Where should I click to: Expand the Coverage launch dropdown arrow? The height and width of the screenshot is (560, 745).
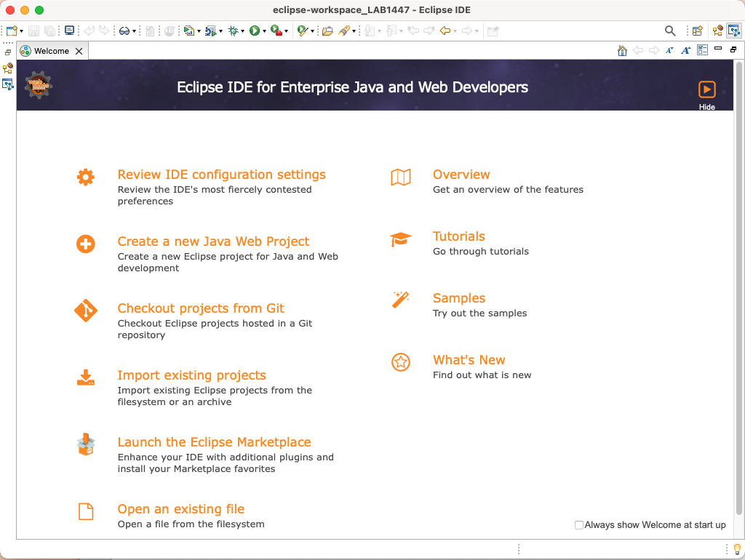(199, 31)
